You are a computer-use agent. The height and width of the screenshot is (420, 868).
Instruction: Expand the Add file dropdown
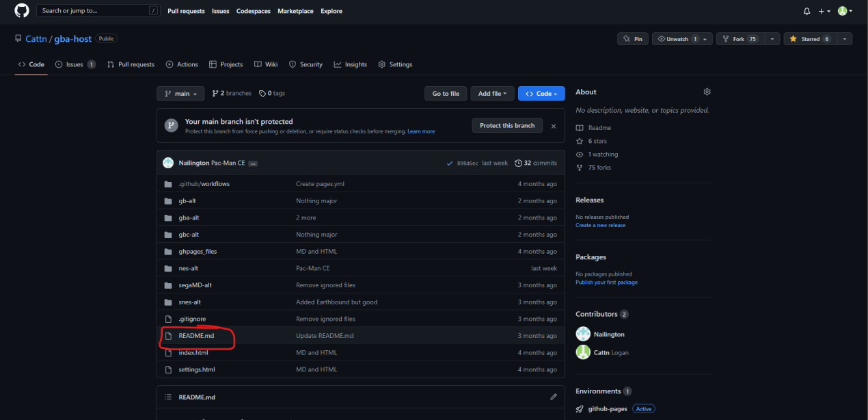click(x=492, y=94)
